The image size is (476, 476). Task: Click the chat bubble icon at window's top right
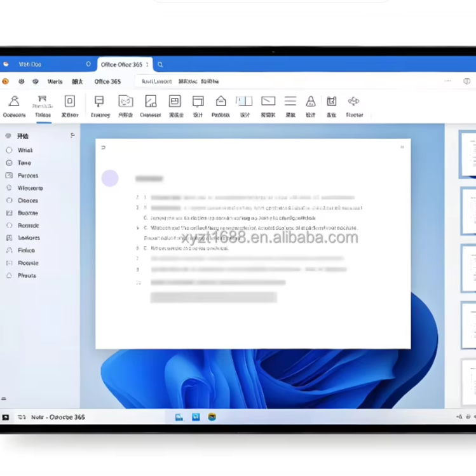click(466, 81)
